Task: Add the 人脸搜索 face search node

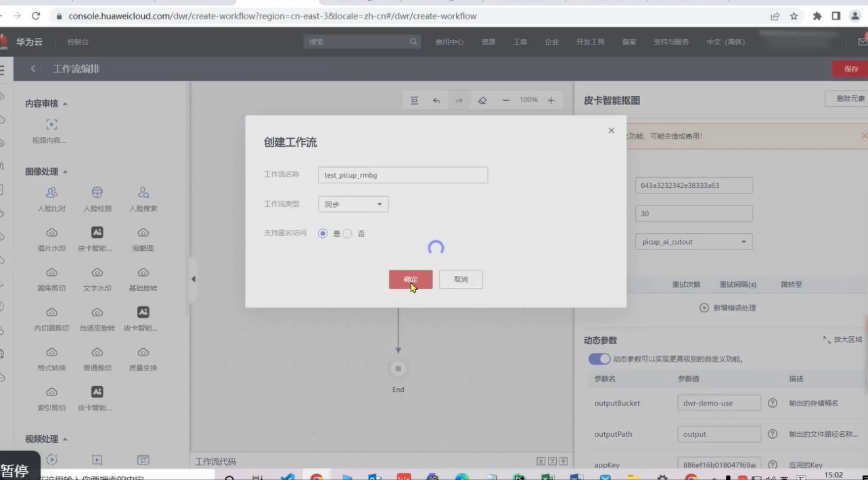Action: click(143, 199)
